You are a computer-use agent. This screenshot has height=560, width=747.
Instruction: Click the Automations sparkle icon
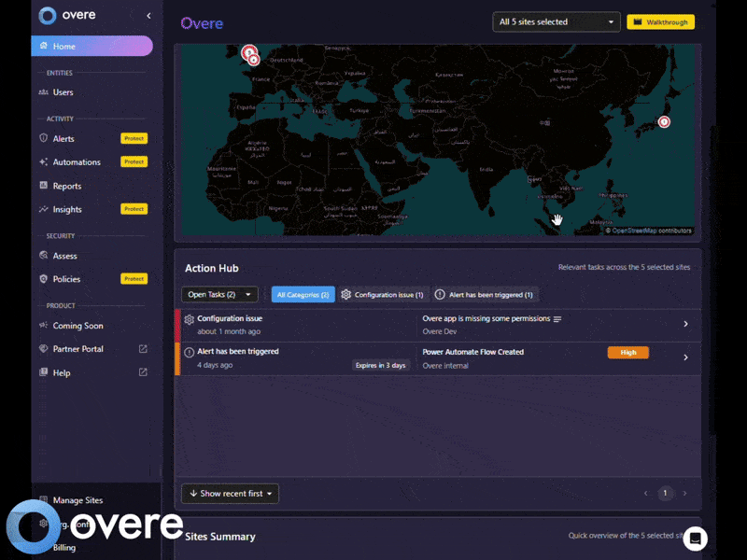tap(43, 161)
